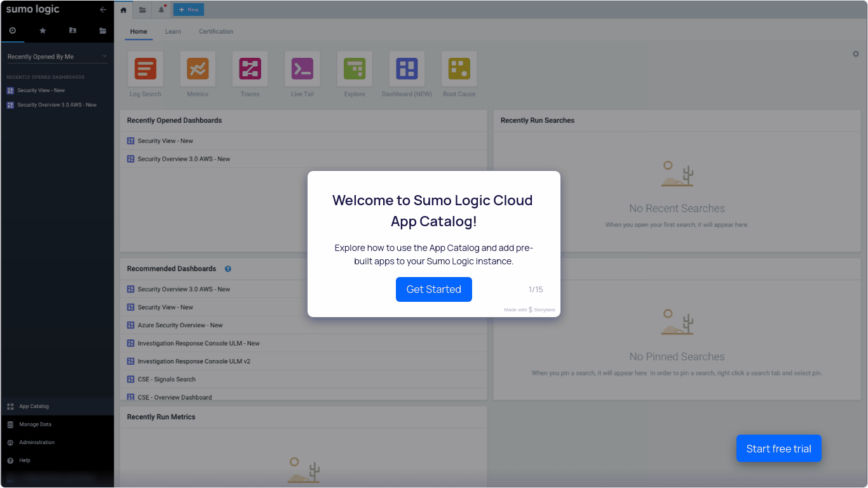The image size is (868, 488).
Task: Open the Recents clock tab in the sidebar
Action: [x=12, y=30]
